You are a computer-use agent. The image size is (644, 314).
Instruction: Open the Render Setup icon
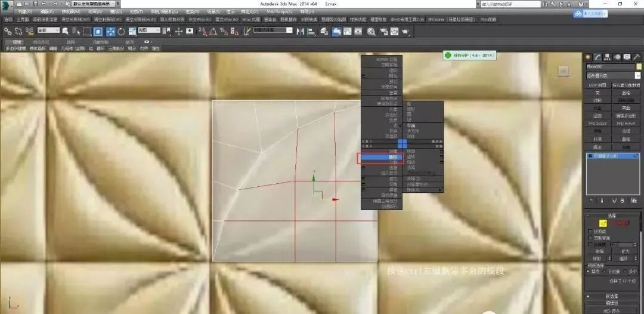383,31
